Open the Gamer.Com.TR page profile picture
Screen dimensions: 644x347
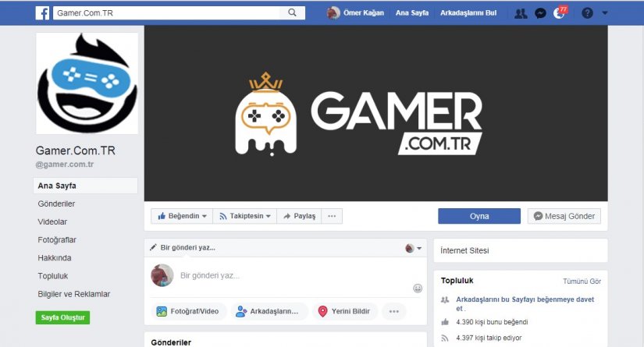pos(87,83)
